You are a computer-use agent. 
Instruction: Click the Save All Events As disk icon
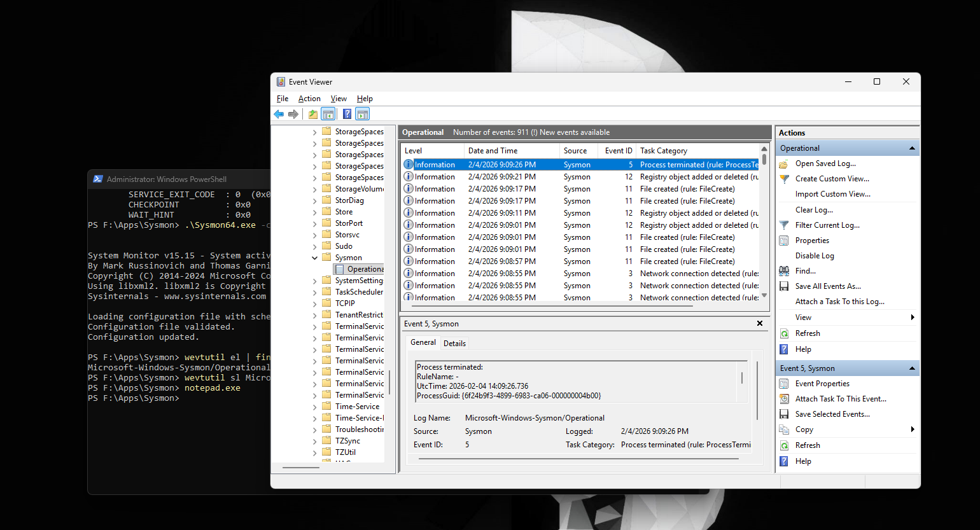click(783, 286)
